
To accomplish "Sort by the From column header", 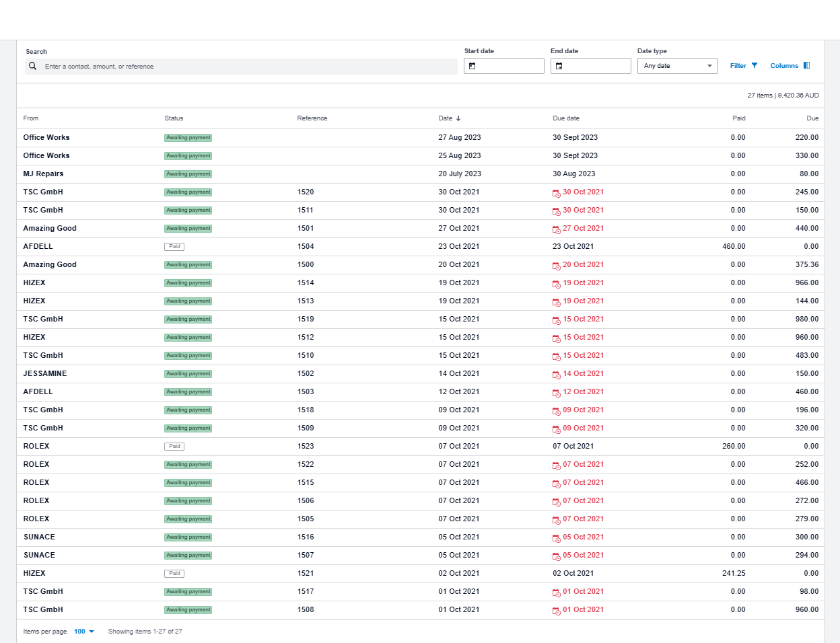I will pos(31,118).
